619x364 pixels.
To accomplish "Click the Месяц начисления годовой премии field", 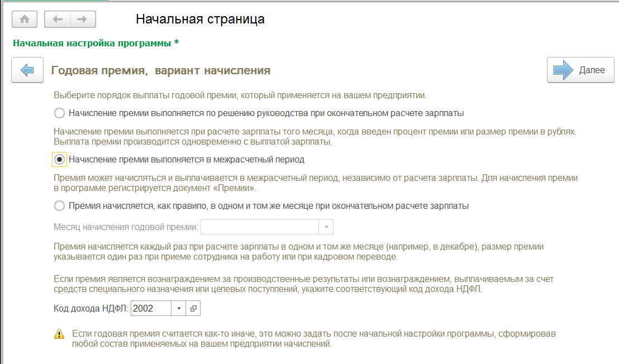I will (260, 227).
